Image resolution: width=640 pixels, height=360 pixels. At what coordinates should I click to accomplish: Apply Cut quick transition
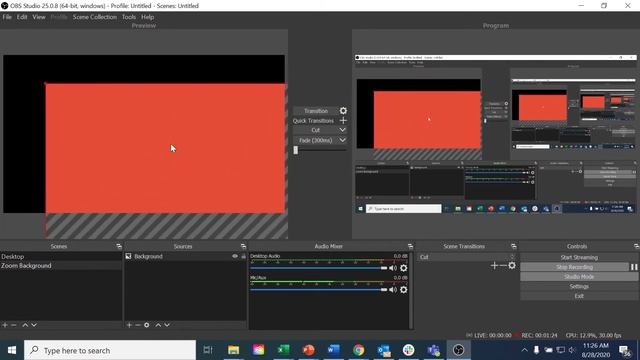click(x=316, y=130)
